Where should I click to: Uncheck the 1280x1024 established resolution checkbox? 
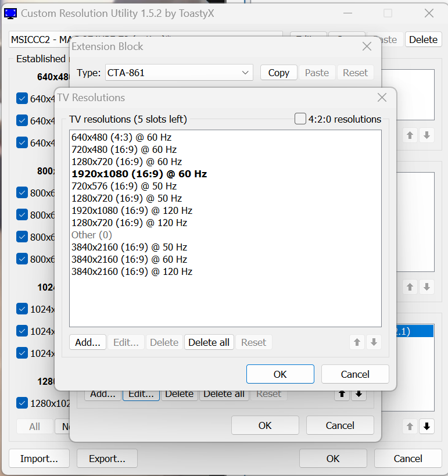coord(22,403)
